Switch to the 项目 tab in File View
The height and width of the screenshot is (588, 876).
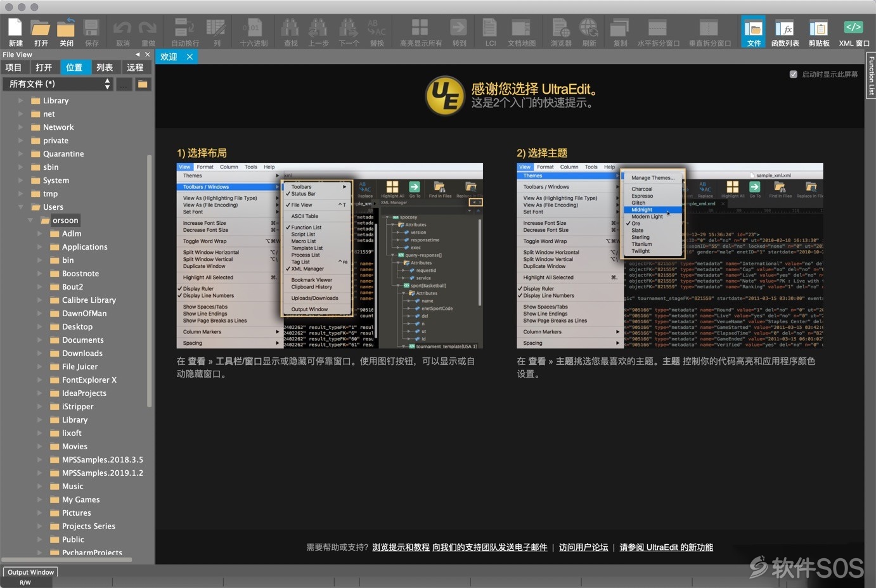[x=13, y=67]
